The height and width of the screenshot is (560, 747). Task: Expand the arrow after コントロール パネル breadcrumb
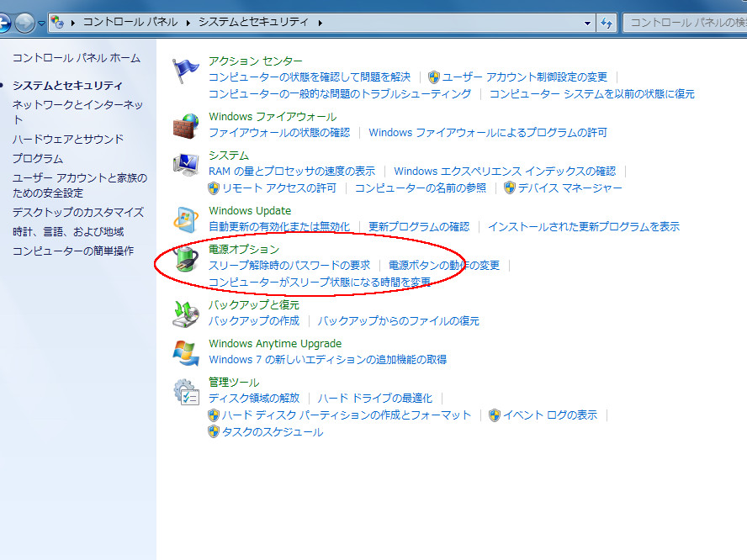click(x=190, y=23)
